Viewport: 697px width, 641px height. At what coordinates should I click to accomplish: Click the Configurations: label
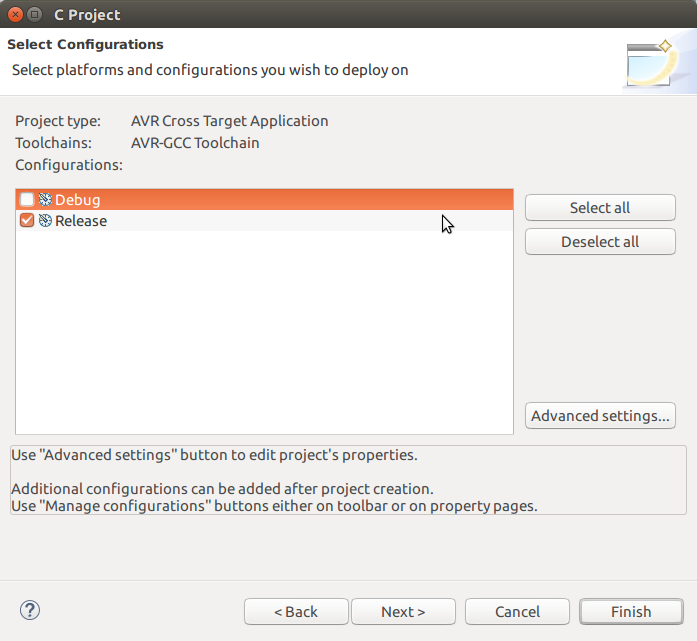[69, 165]
